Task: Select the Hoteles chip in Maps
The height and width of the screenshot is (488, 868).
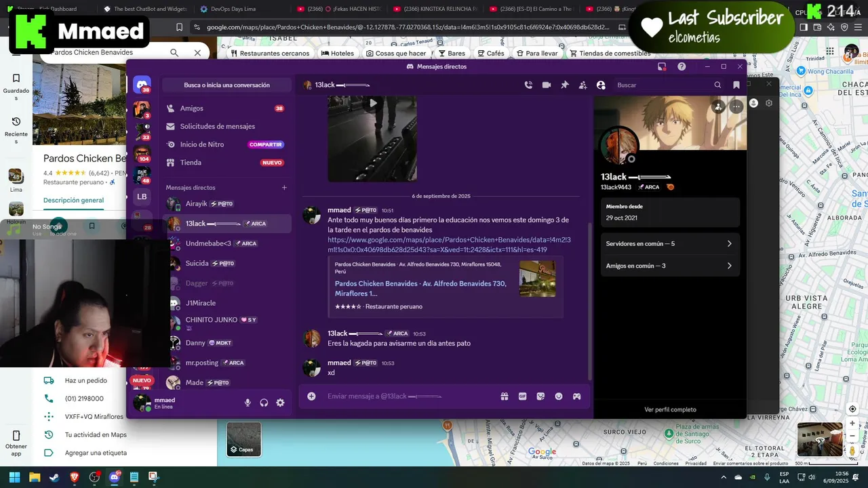Action: coord(338,53)
